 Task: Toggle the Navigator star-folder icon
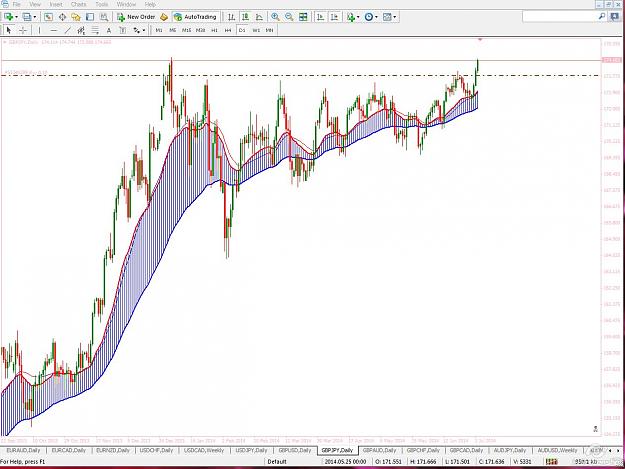click(76, 17)
